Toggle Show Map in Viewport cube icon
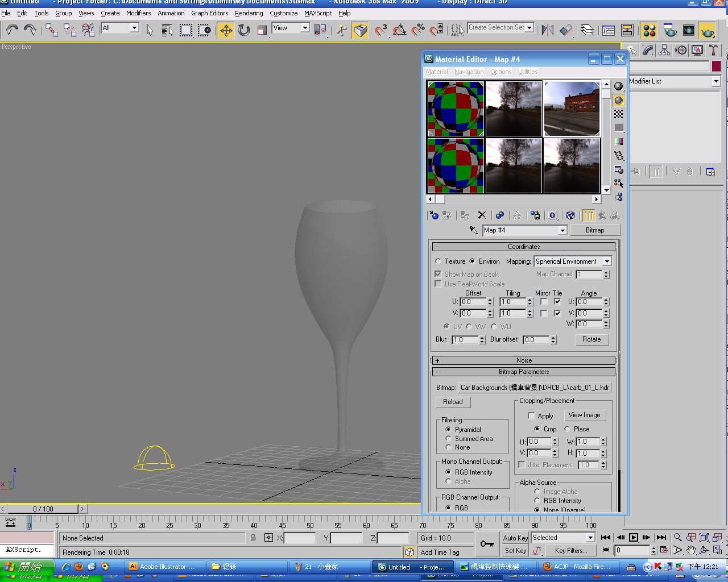728x582 pixels. (x=570, y=215)
